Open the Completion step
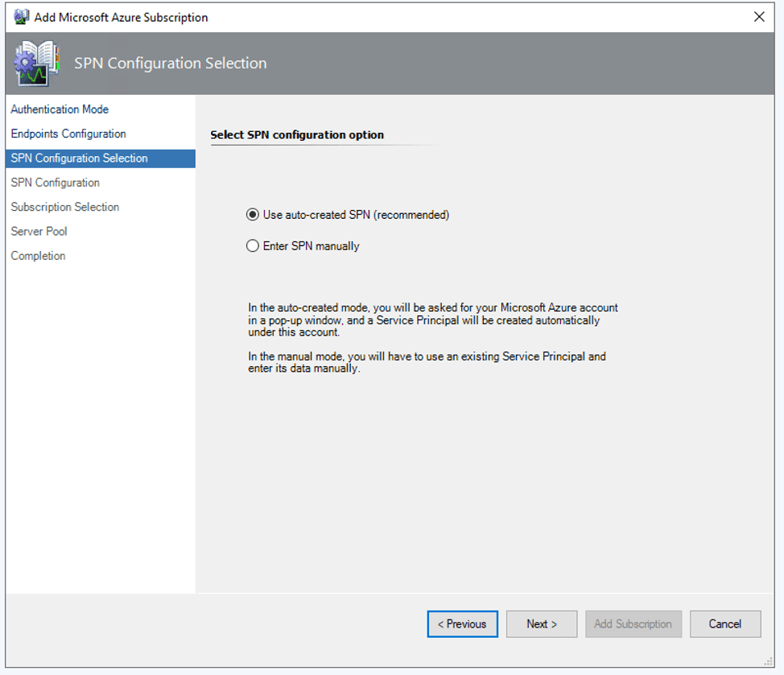Image resolution: width=784 pixels, height=675 pixels. pos(38,256)
